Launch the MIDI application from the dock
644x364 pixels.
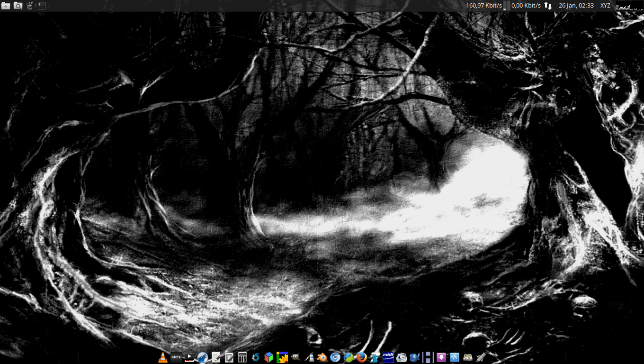[x=388, y=357]
